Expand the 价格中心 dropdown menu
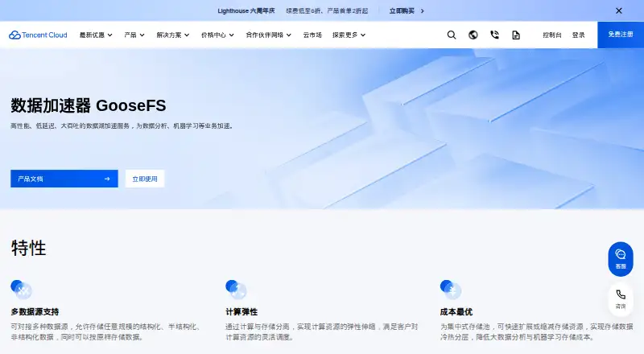The image size is (644, 354). [x=217, y=35]
